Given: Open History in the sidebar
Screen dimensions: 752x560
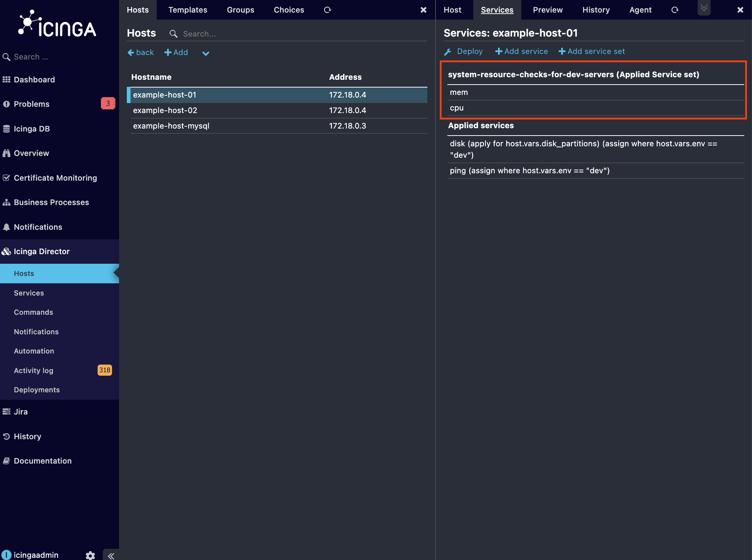Looking at the screenshot, I should click(27, 436).
